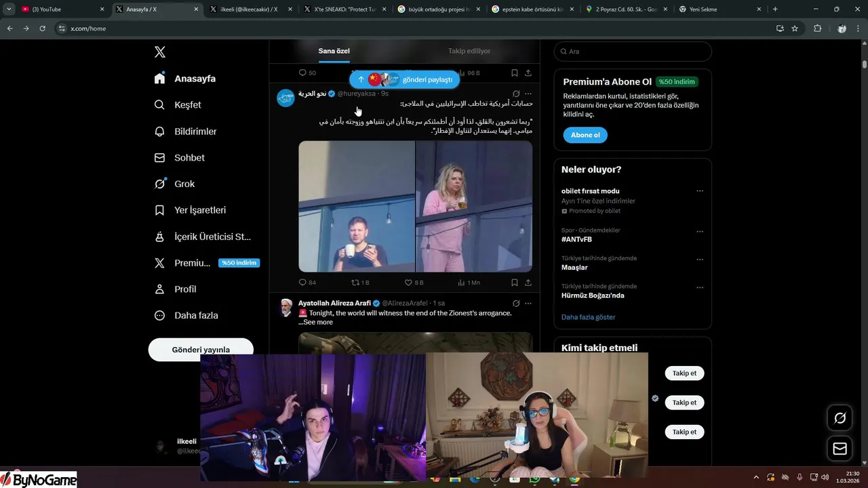Viewport: 868px width, 488px height.
Task: View site information for x.com
Action: click(x=62, y=28)
